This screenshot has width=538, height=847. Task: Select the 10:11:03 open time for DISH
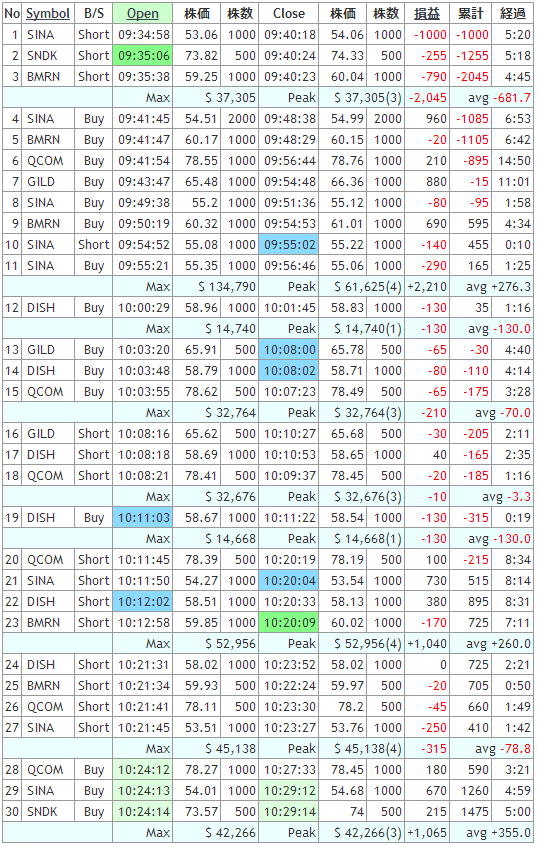(143, 518)
